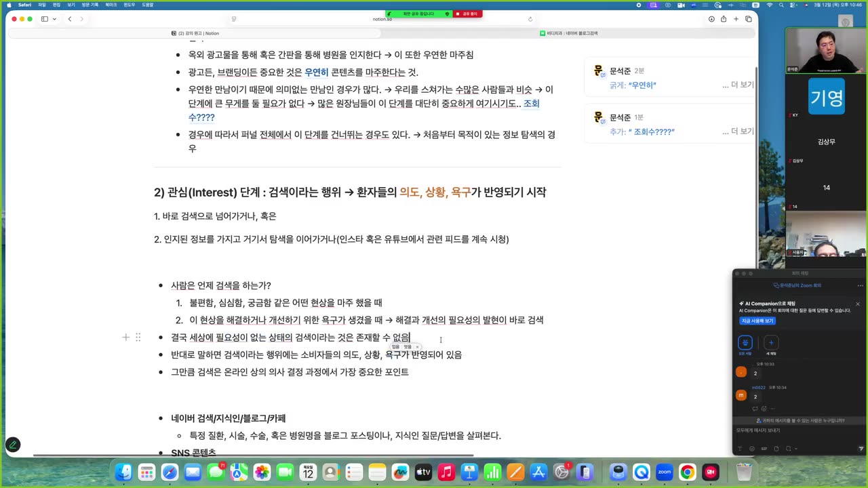Go forward in Safari history
The width and height of the screenshot is (868, 488).
point(82,19)
